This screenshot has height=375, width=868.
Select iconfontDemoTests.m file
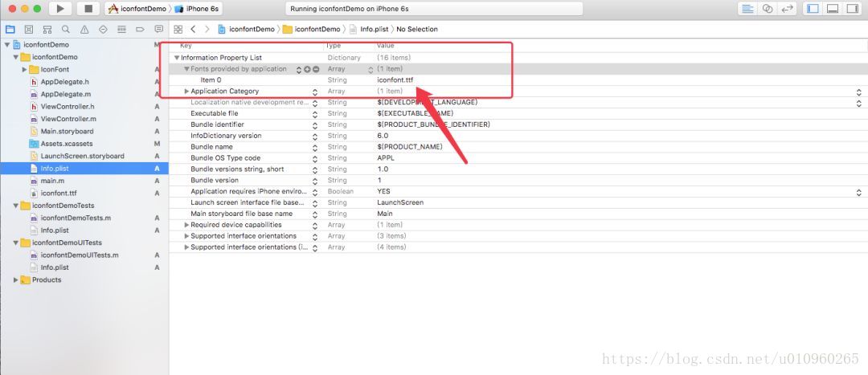[76, 218]
